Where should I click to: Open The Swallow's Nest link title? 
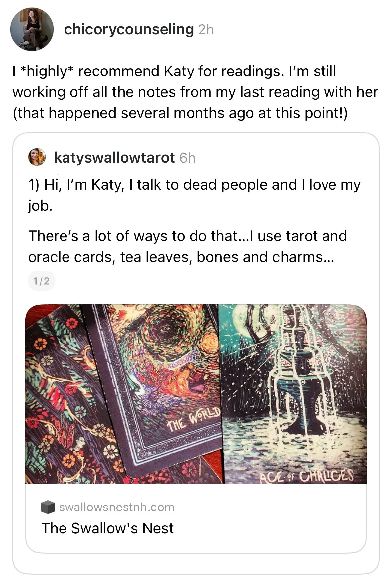(107, 528)
